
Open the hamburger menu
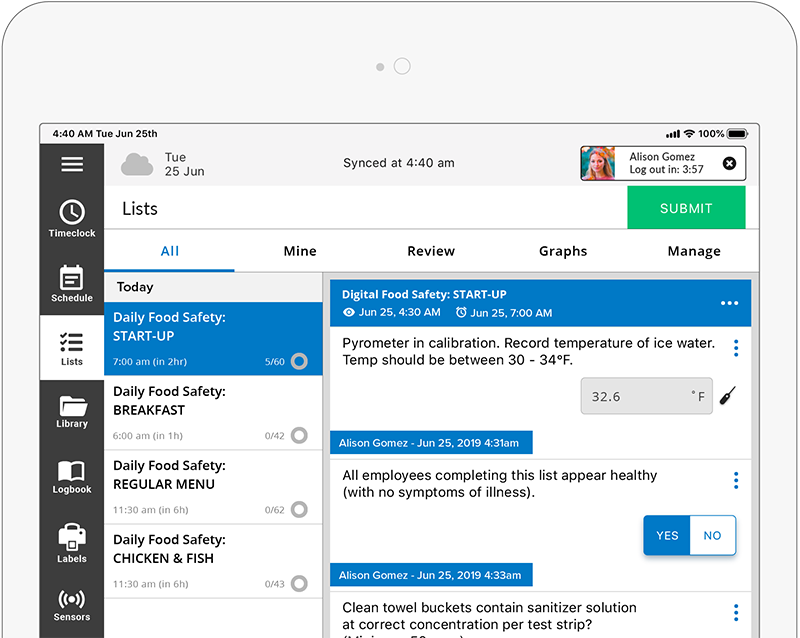[x=72, y=164]
